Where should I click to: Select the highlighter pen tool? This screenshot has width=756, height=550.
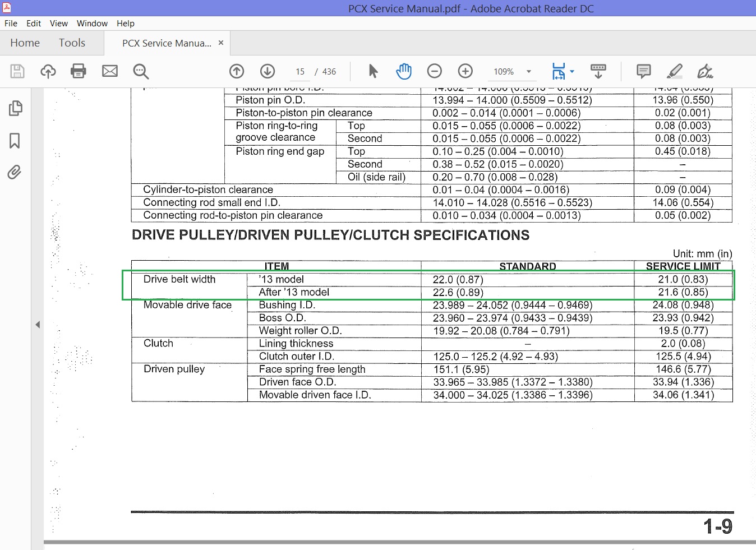coord(675,71)
